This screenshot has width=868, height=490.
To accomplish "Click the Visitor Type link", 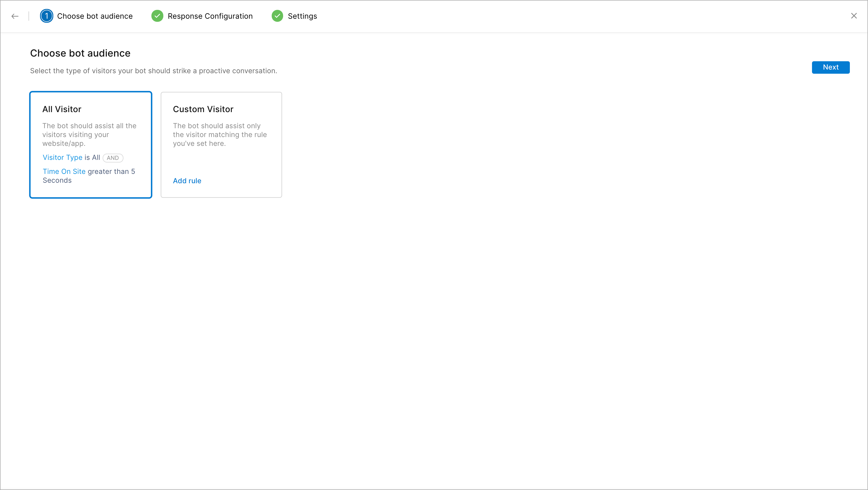I will click(62, 158).
